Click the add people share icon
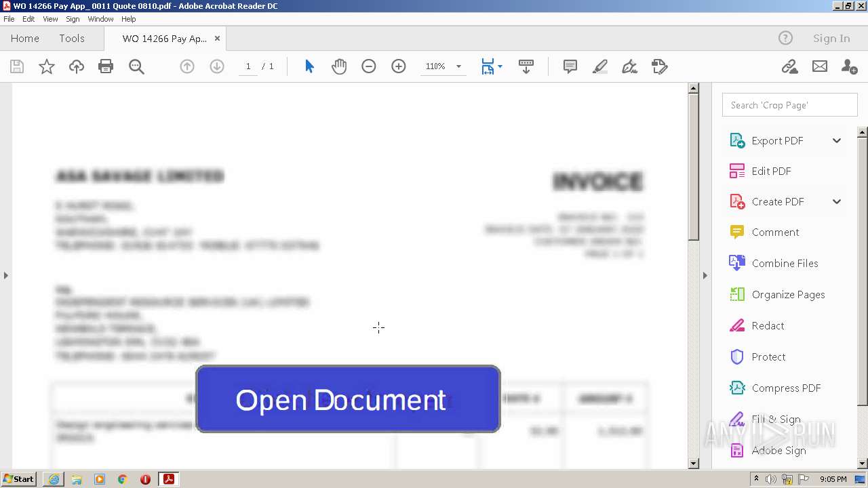The image size is (868, 488). pos(849,66)
